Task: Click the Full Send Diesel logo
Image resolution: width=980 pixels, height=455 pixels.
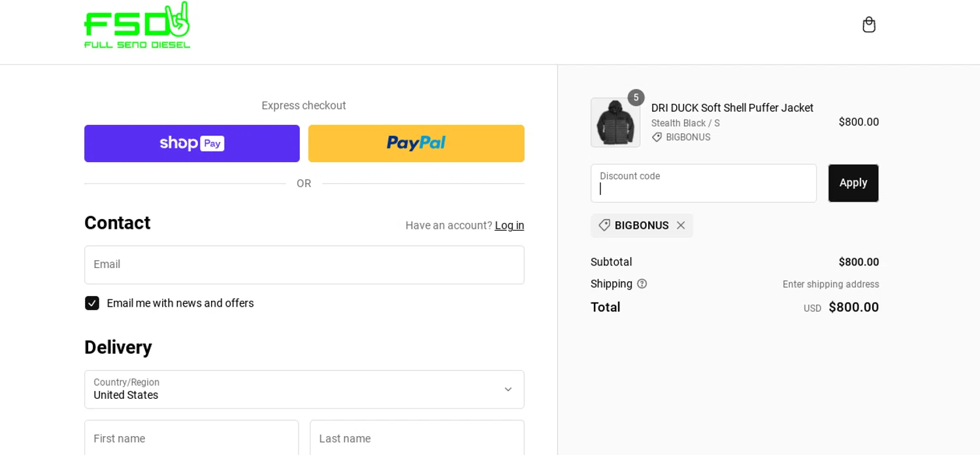Action: (137, 25)
